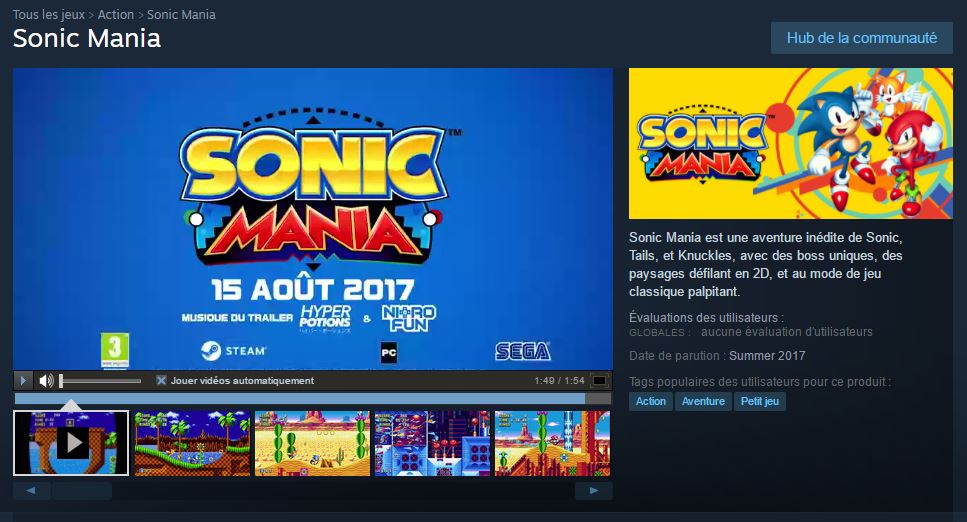Viewport: 967px width, 522px height.
Task: Click right arrow of thumbnail strip
Action: 594,491
